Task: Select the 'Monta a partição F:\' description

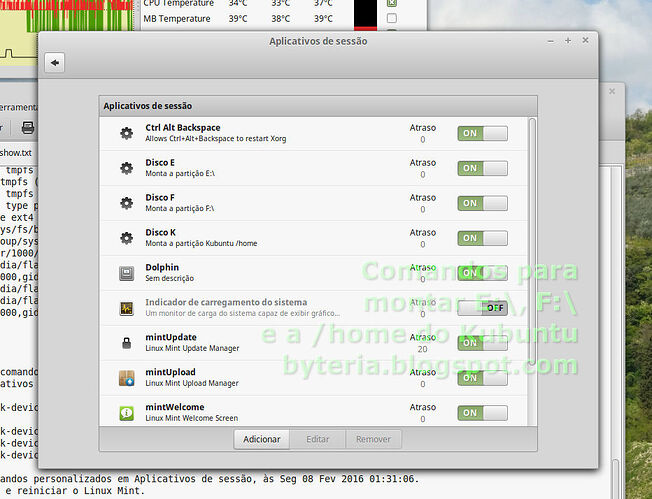Action: [180, 208]
